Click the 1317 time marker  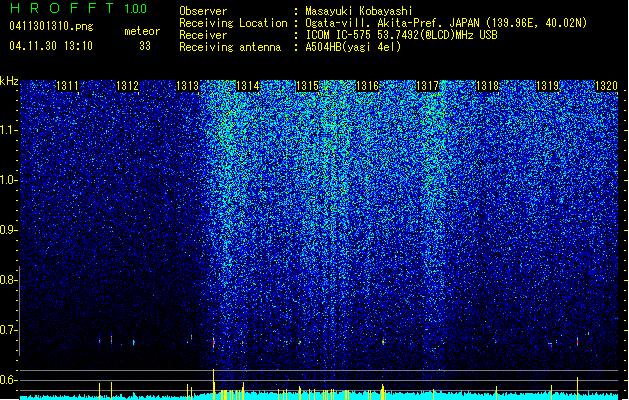click(427, 86)
